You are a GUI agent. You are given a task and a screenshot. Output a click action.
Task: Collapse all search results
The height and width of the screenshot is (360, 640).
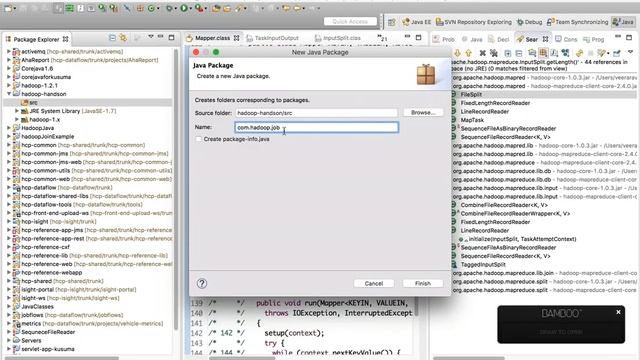coord(519,53)
